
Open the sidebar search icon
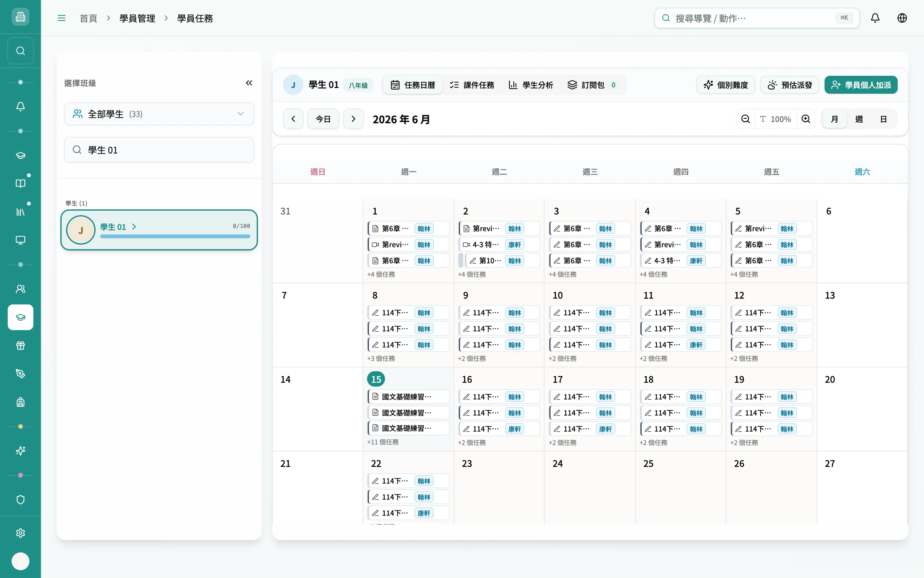pos(21,51)
